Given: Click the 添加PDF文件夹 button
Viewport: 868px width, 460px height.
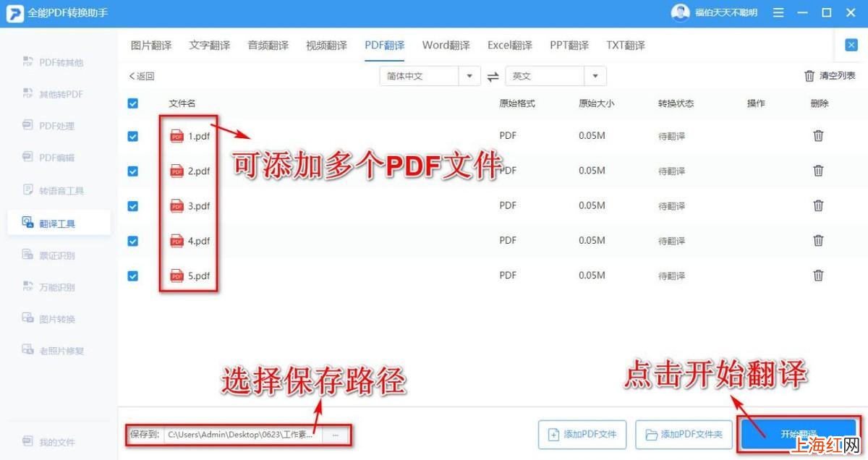Looking at the screenshot, I should (x=684, y=434).
